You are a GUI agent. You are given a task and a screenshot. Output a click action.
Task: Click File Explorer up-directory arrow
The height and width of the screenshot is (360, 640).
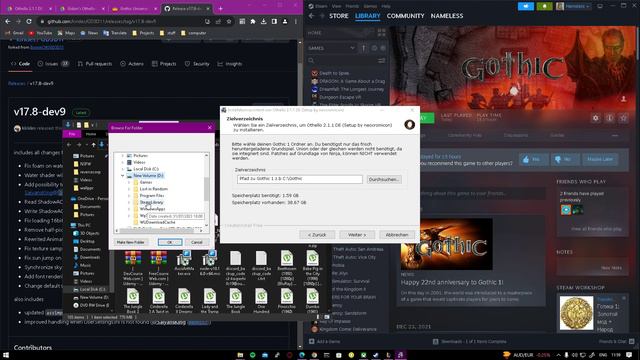click(x=93, y=144)
